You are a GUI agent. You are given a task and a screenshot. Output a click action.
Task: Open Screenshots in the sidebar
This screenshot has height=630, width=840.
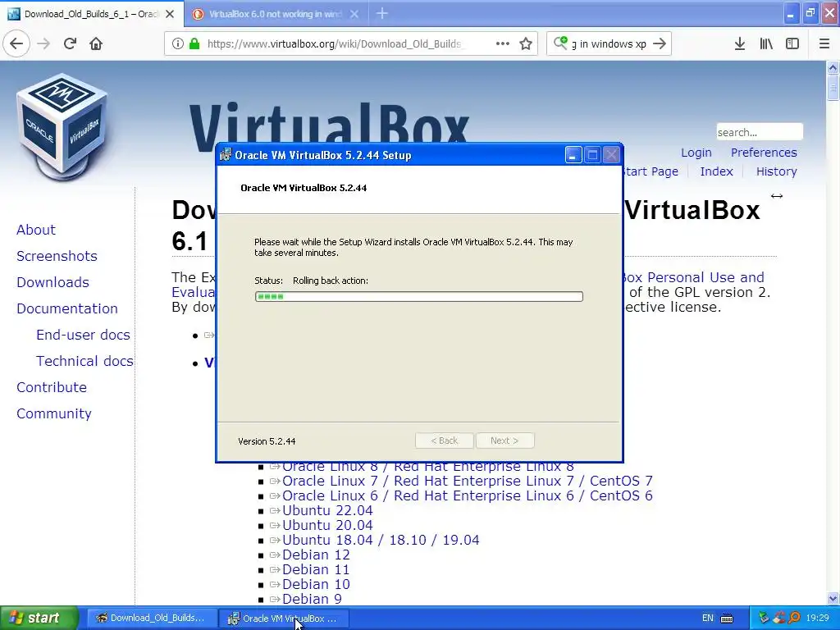[57, 256]
